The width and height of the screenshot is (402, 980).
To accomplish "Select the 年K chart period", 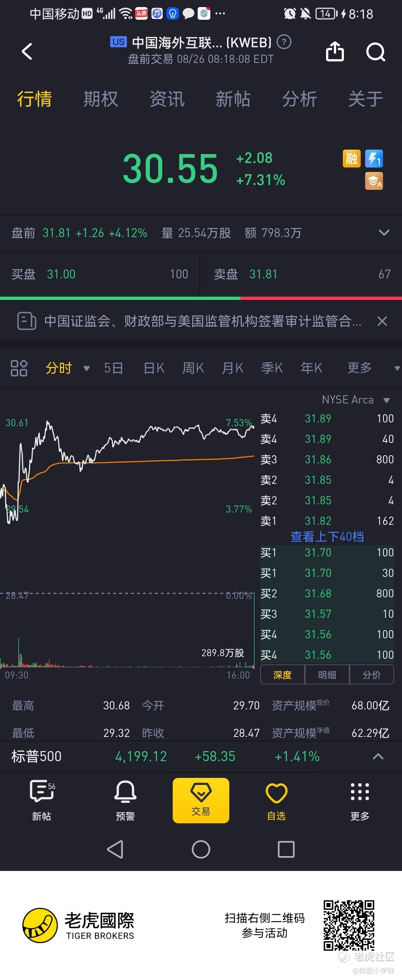I will tap(312, 368).
